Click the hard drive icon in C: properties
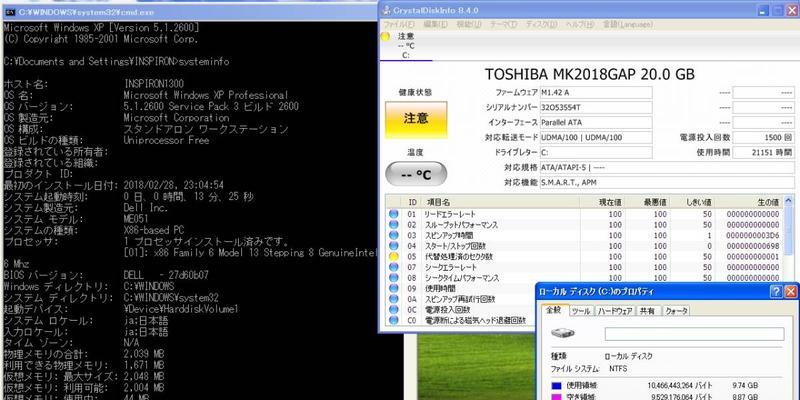This screenshot has height=400, width=800. (563, 333)
